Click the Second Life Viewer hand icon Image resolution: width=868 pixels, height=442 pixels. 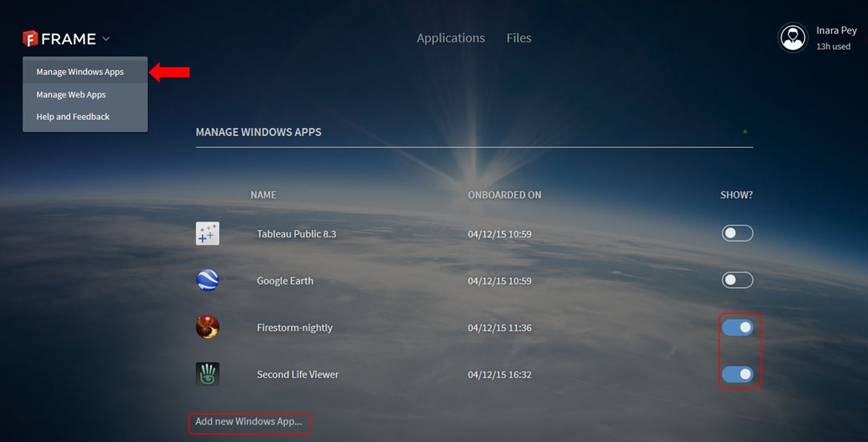(207, 374)
